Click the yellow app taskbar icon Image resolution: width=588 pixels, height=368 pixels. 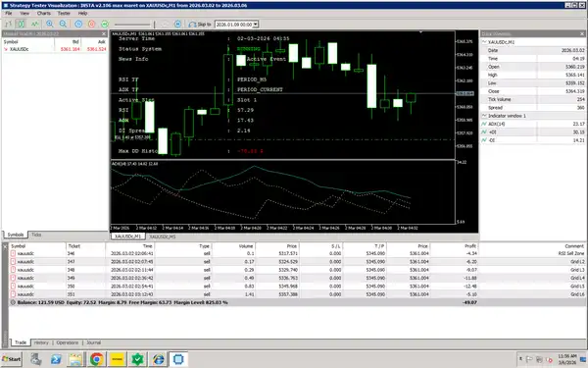[117, 359]
